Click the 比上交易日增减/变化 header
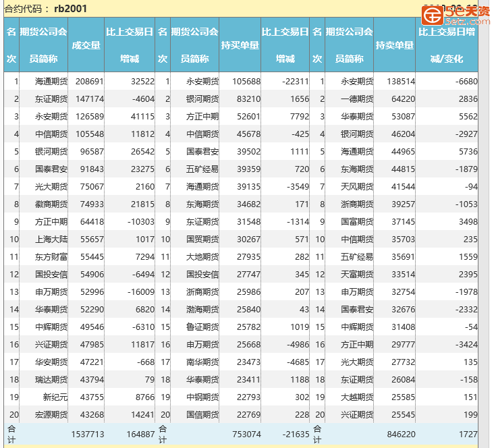Viewport: 494px width, 448px height. (x=447, y=45)
